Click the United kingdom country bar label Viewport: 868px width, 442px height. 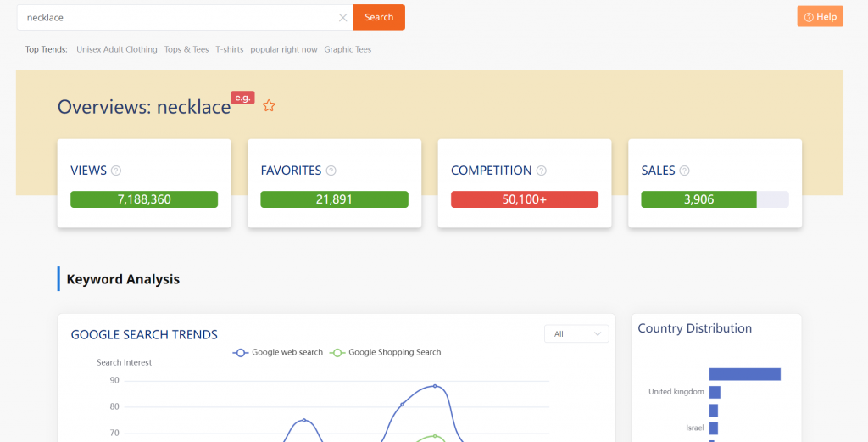[x=676, y=392]
